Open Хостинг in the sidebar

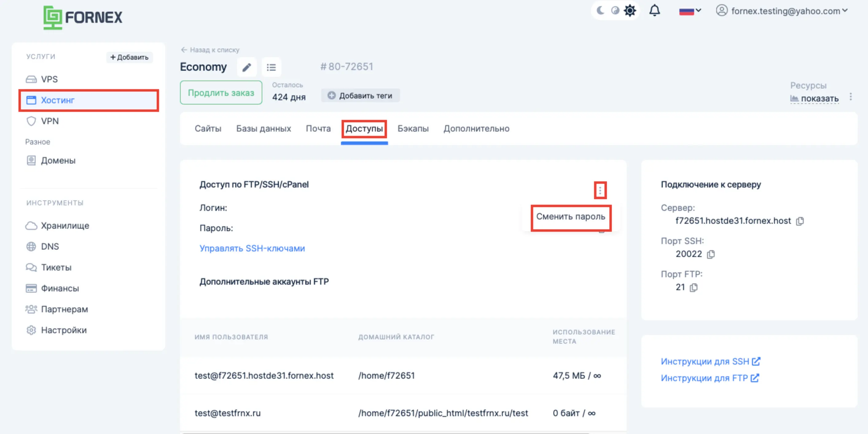click(88, 100)
